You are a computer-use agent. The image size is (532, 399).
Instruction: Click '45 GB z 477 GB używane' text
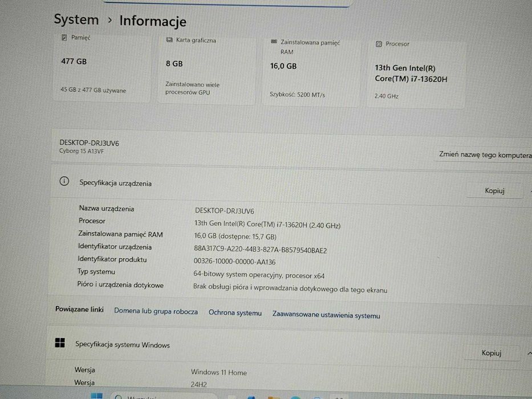(x=94, y=90)
